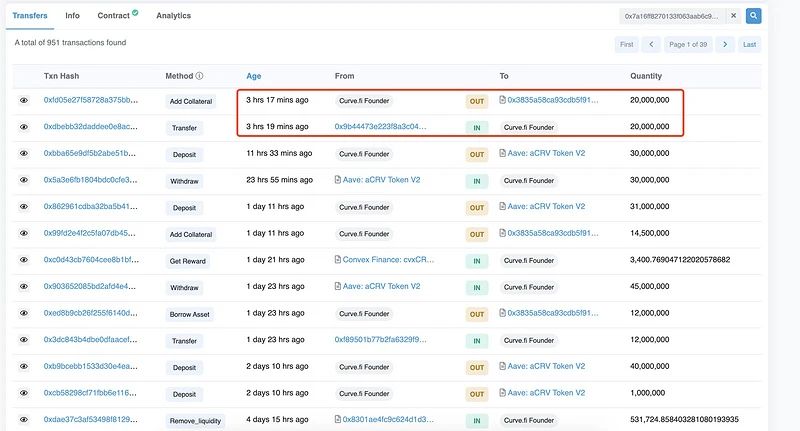The image size is (800, 431).
Task: Click the Age column header link
Action: [254, 76]
